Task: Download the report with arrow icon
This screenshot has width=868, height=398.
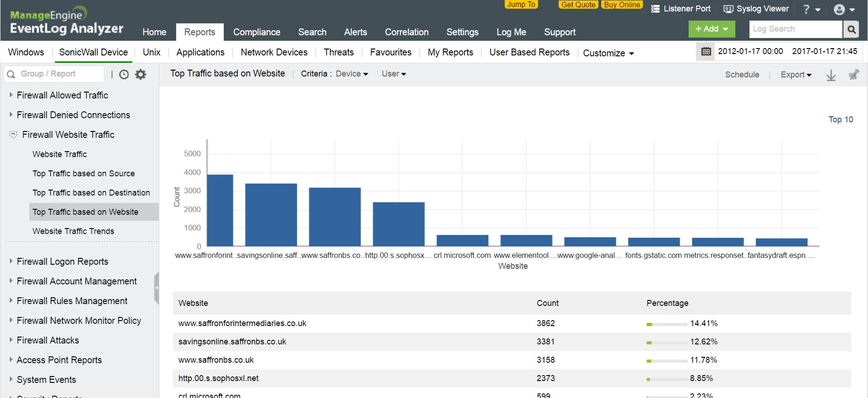Action: pyautogui.click(x=831, y=75)
